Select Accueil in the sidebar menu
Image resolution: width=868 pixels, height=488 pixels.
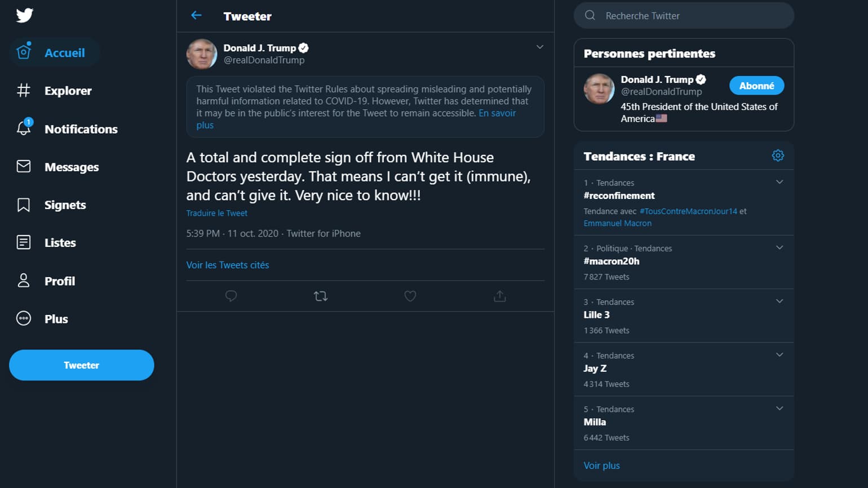[64, 52]
